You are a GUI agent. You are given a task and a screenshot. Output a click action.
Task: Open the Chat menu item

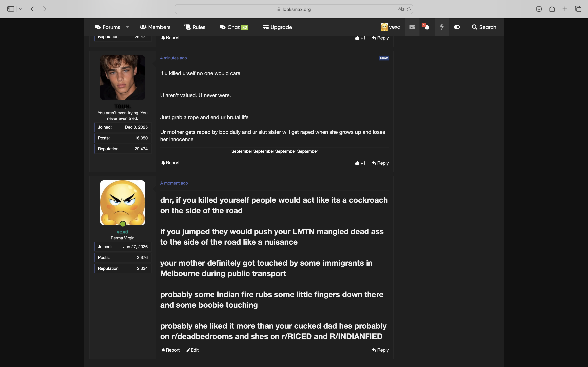[x=234, y=27]
